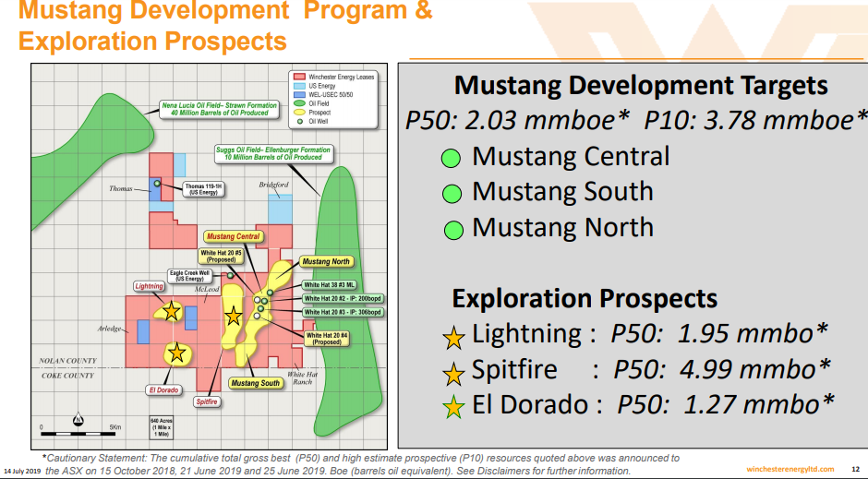The width and height of the screenshot is (868, 479).
Task: Select the Suggs Oil Field callout
Action: coord(273,153)
